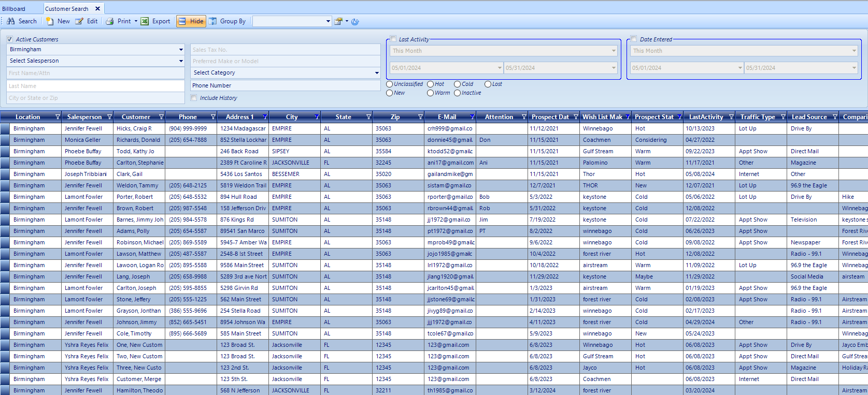Uncheck the Active Customers checkbox
The width and height of the screenshot is (868, 395).
point(10,39)
